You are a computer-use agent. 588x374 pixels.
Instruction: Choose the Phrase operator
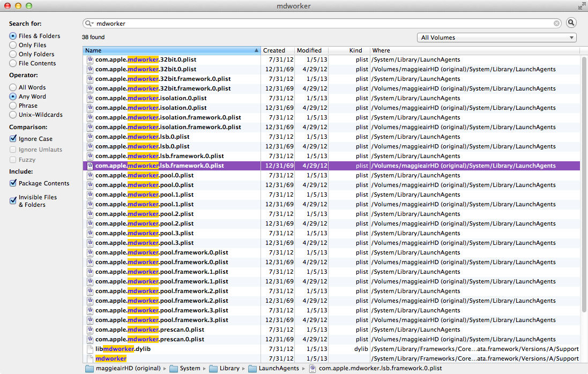click(x=13, y=106)
